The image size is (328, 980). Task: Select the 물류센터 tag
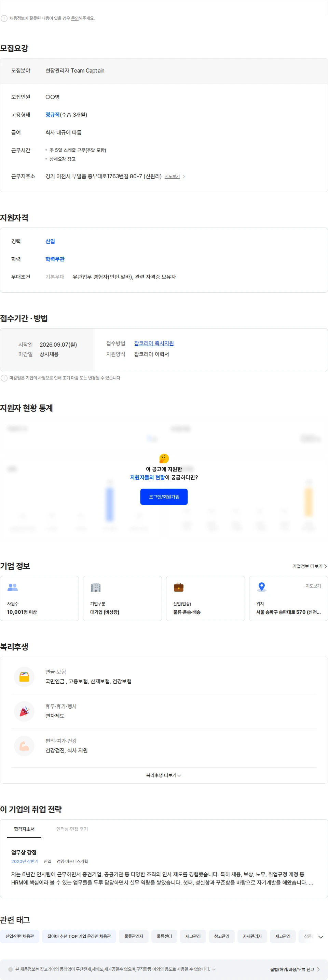164,936
